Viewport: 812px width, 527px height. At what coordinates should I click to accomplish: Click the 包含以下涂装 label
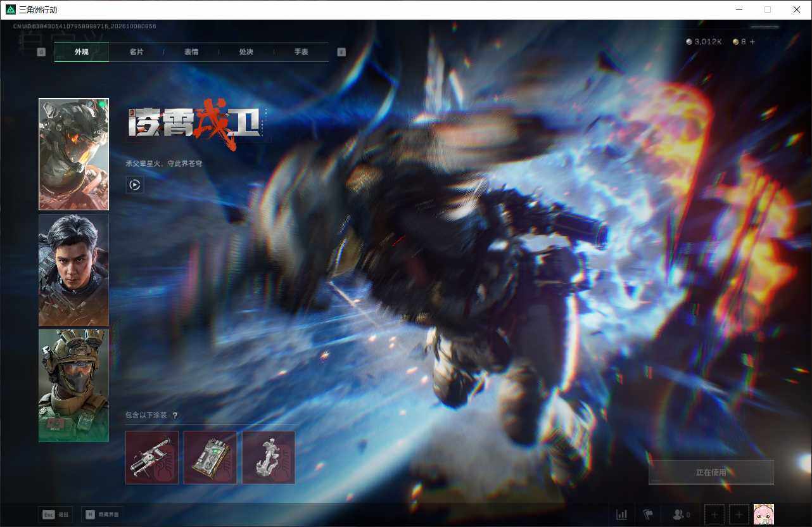pyautogui.click(x=146, y=416)
